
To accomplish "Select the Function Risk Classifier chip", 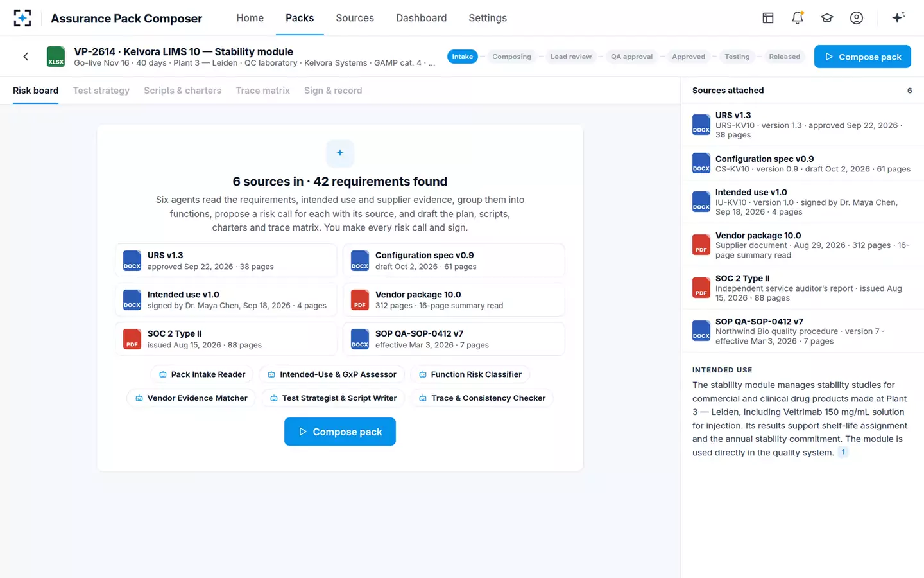I will [x=470, y=374].
